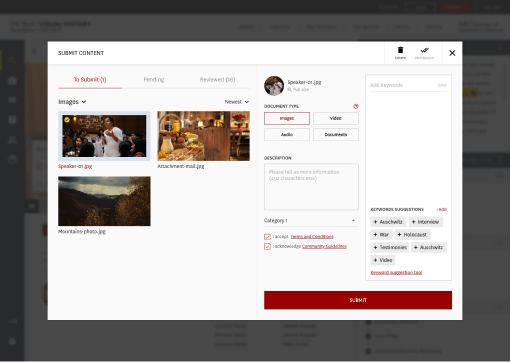Open the Pending tab
This screenshot has height=362, width=511.
click(x=154, y=80)
